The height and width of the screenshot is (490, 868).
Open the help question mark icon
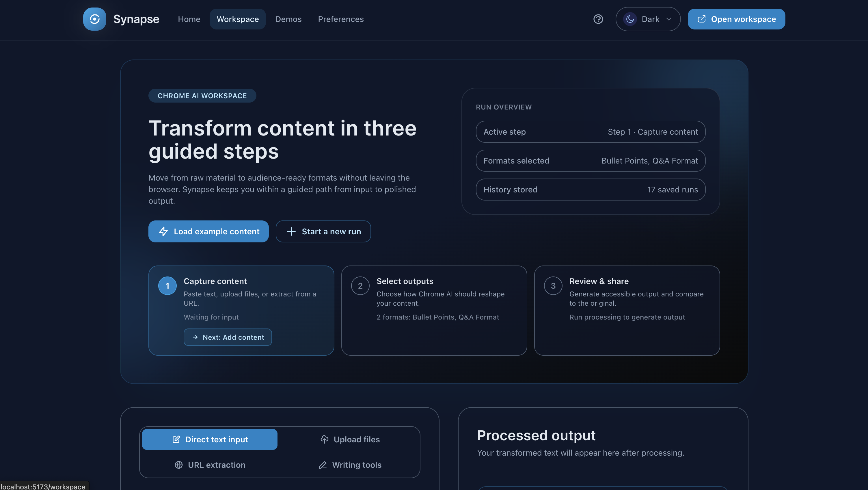click(598, 19)
